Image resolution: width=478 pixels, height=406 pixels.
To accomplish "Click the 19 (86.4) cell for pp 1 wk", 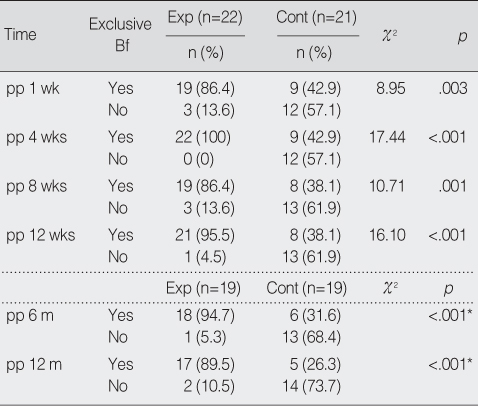I will pyautogui.click(x=205, y=89).
